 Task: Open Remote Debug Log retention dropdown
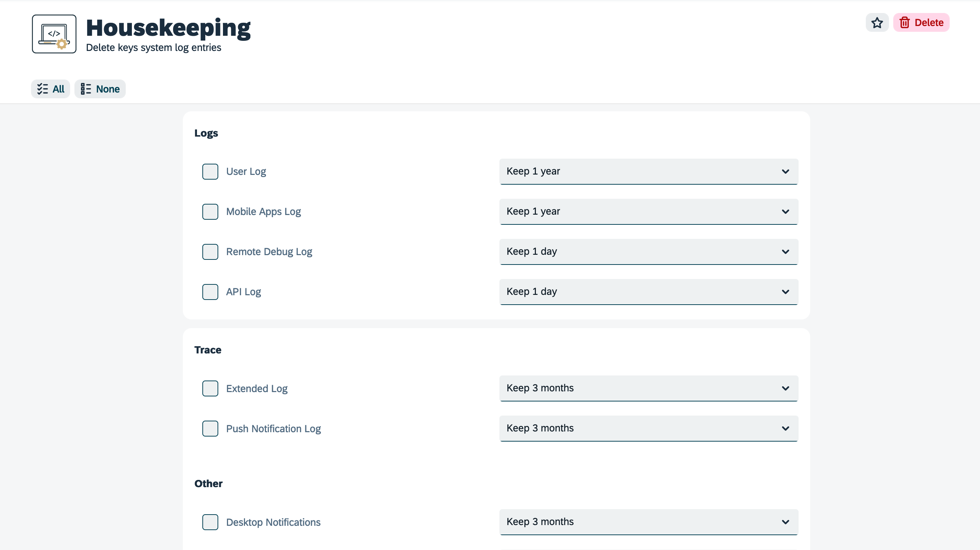click(x=648, y=252)
